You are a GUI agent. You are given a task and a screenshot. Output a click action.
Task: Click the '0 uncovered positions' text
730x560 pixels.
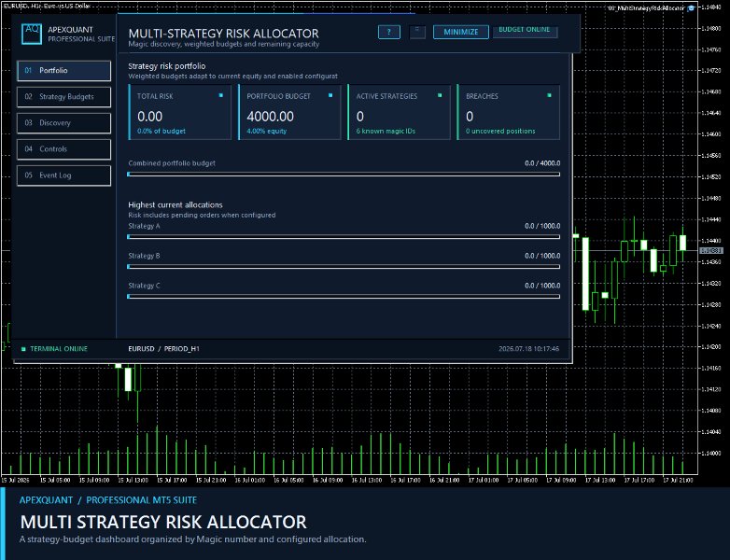500,132
